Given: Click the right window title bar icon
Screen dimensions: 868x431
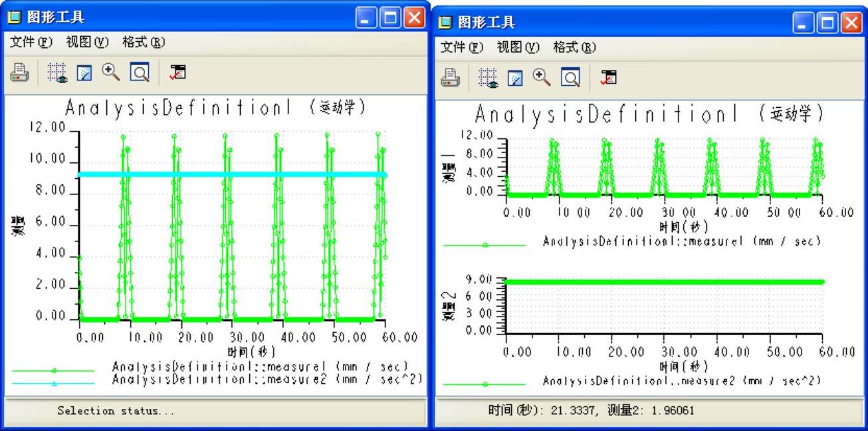Looking at the screenshot, I should pyautogui.click(x=445, y=23).
